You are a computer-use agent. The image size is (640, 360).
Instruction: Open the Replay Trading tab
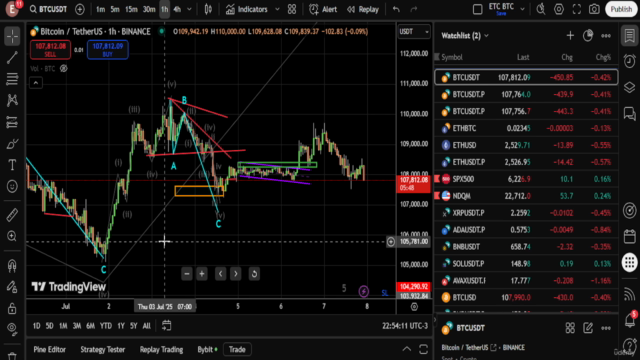point(161,349)
